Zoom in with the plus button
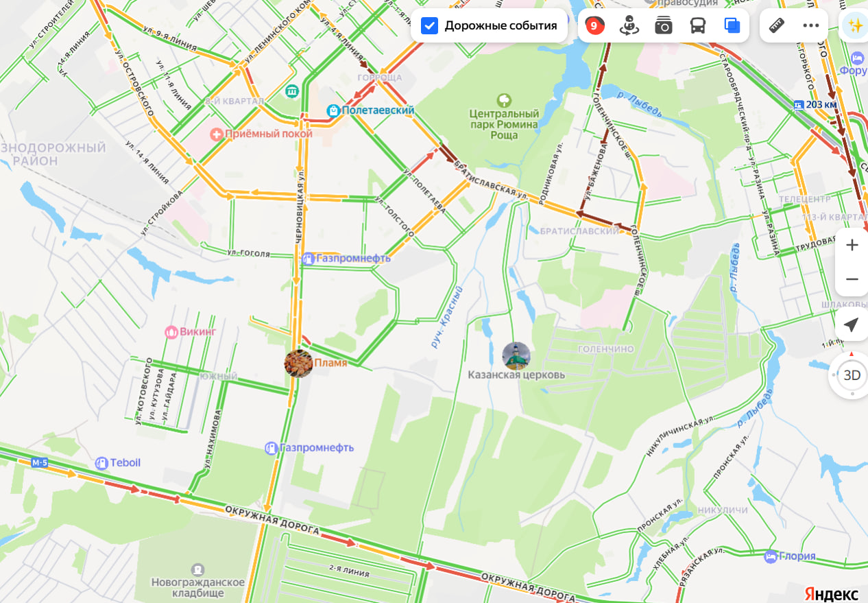 852,246
